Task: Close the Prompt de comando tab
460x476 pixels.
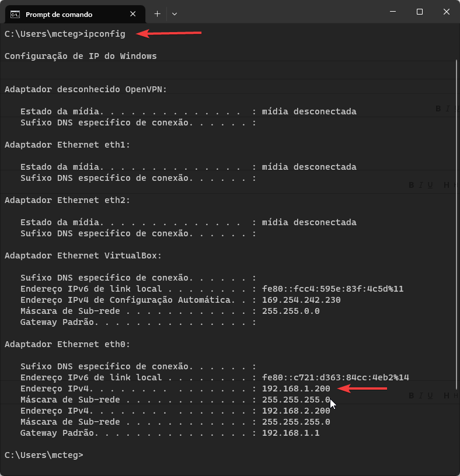Action: click(133, 14)
